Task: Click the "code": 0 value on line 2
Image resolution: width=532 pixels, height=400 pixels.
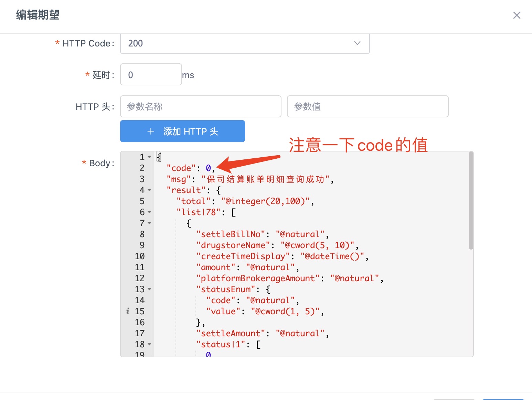Action: click(x=209, y=168)
